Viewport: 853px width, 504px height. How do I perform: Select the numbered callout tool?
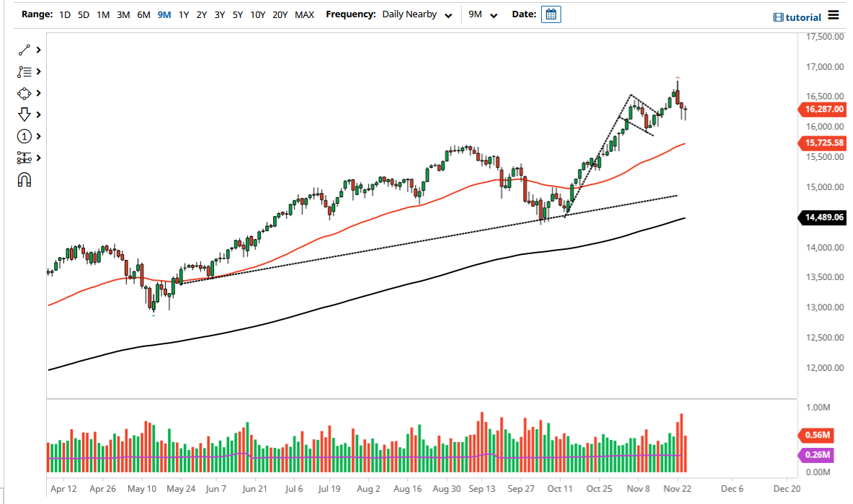click(23, 136)
